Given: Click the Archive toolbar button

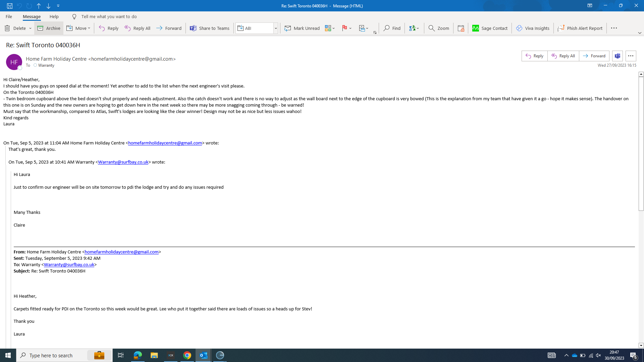Looking at the screenshot, I should [49, 28].
